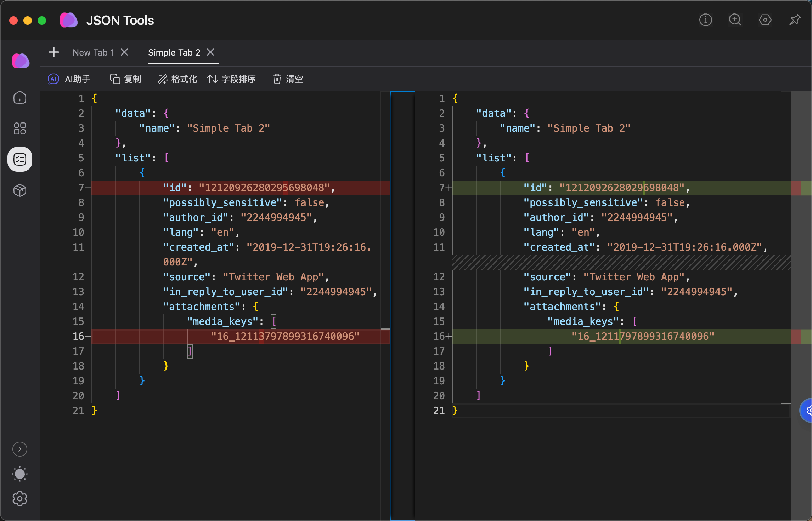Switch to New Tab 1

pyautogui.click(x=94, y=53)
